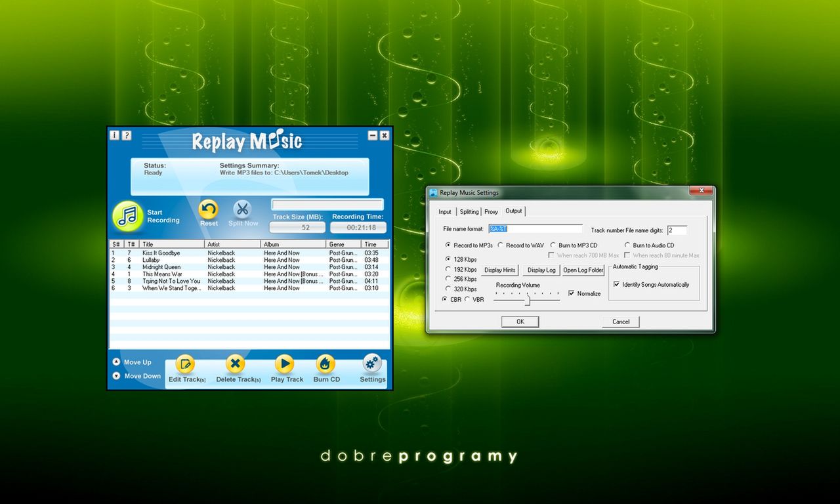Click the Display Hints button
Screen dimensions: 840x504
click(500, 270)
